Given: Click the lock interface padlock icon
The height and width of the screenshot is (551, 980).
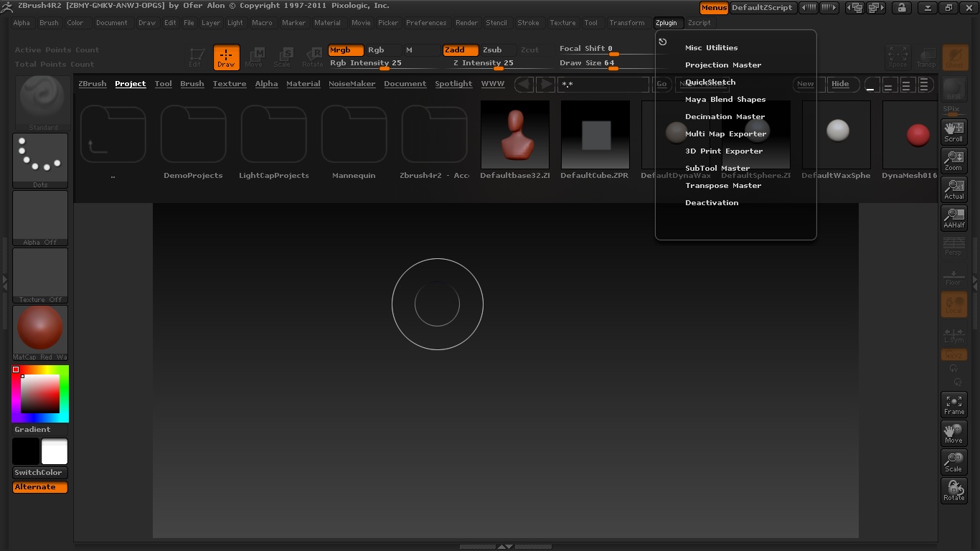Looking at the screenshot, I should [902, 8].
